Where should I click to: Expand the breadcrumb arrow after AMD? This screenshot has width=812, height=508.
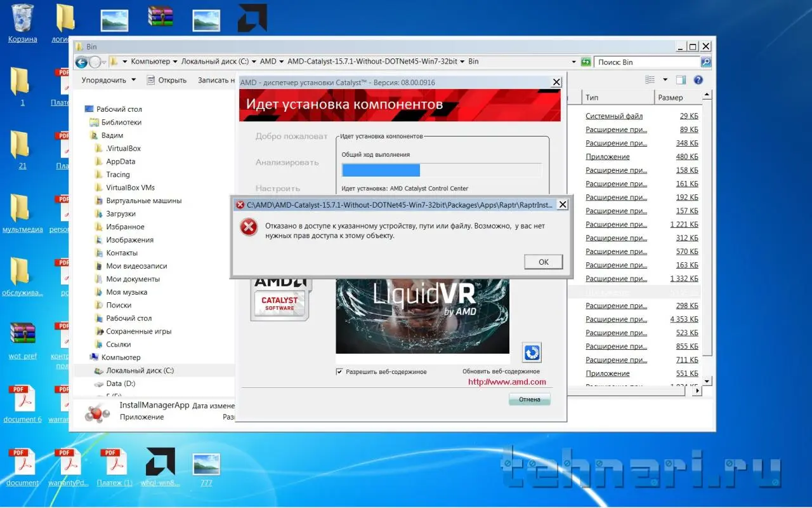[x=281, y=62]
